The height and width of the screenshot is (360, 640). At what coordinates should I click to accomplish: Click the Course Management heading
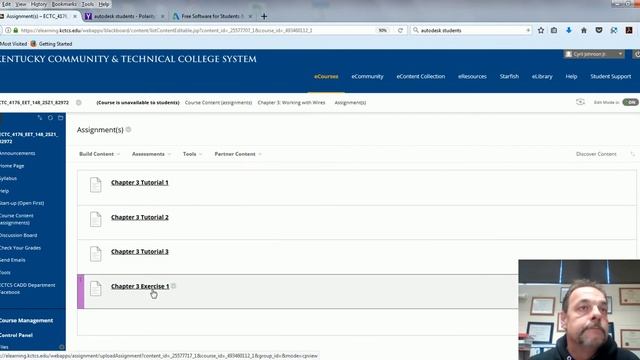pyautogui.click(x=27, y=320)
